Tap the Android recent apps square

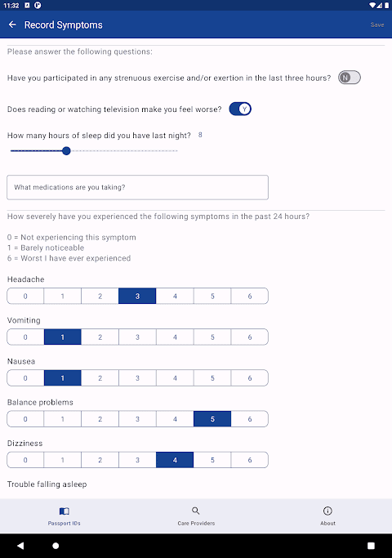(x=371, y=546)
